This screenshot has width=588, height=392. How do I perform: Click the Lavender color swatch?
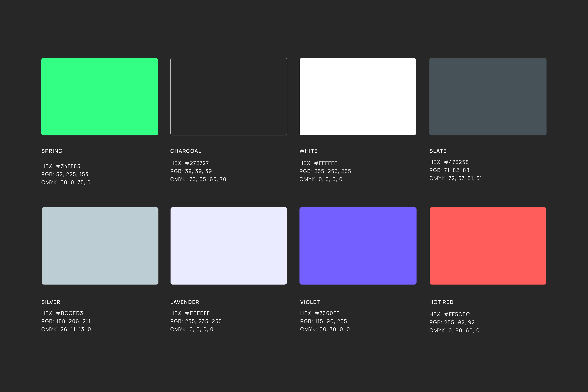[229, 246]
